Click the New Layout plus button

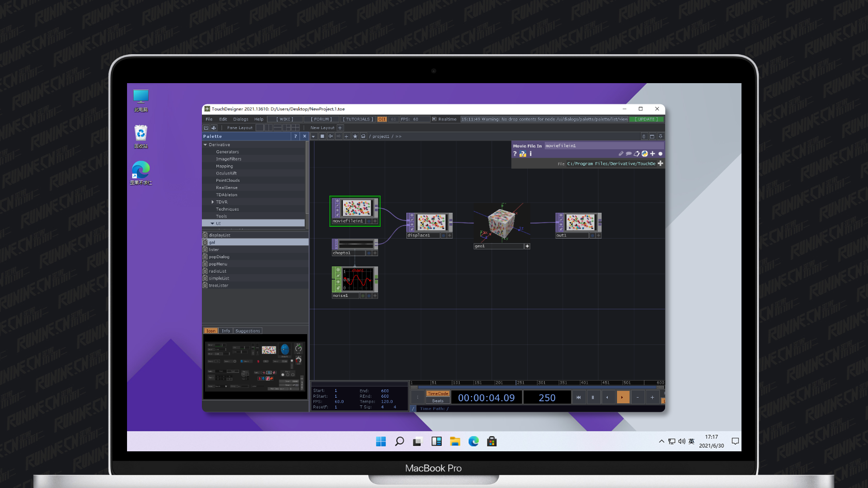point(340,128)
